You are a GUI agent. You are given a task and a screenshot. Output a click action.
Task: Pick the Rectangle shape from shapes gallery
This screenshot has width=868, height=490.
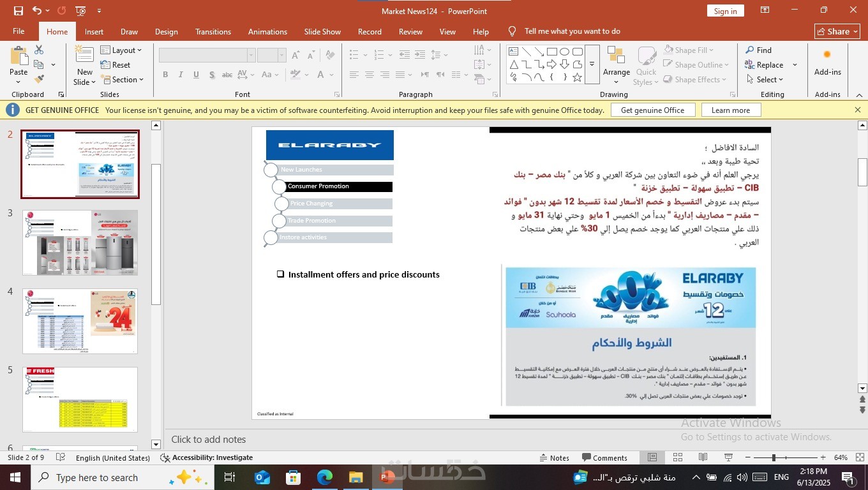coord(552,52)
